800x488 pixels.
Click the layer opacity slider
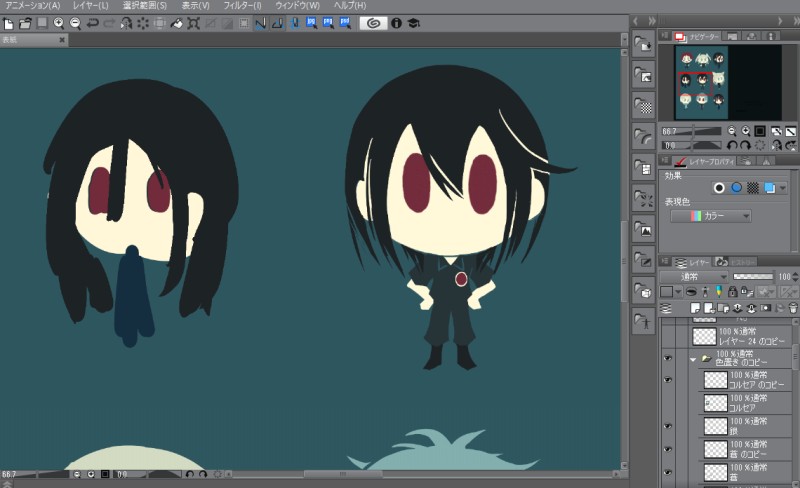[753, 277]
